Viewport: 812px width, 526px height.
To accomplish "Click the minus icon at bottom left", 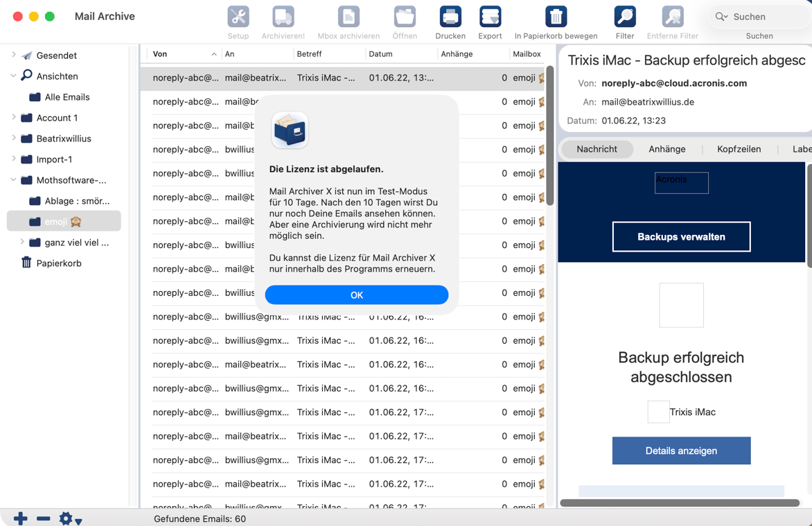I will click(43, 518).
